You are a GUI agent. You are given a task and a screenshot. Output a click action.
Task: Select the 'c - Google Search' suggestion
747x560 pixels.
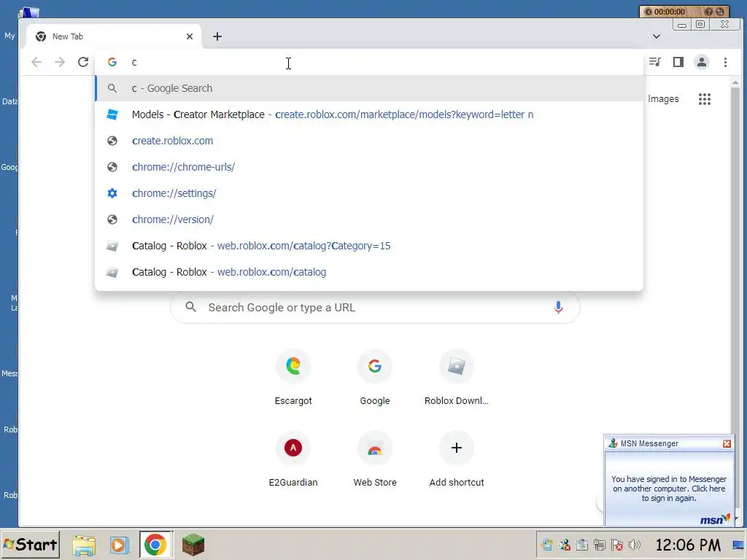pos(369,88)
